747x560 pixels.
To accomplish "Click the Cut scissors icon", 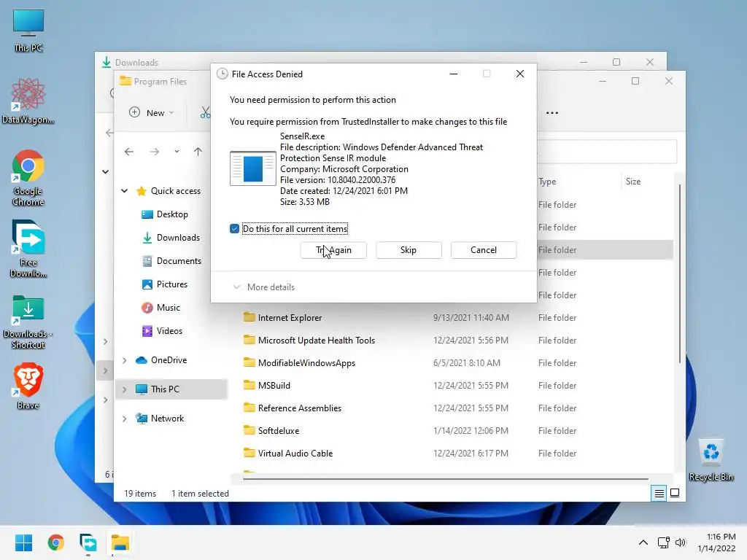I will [205, 113].
